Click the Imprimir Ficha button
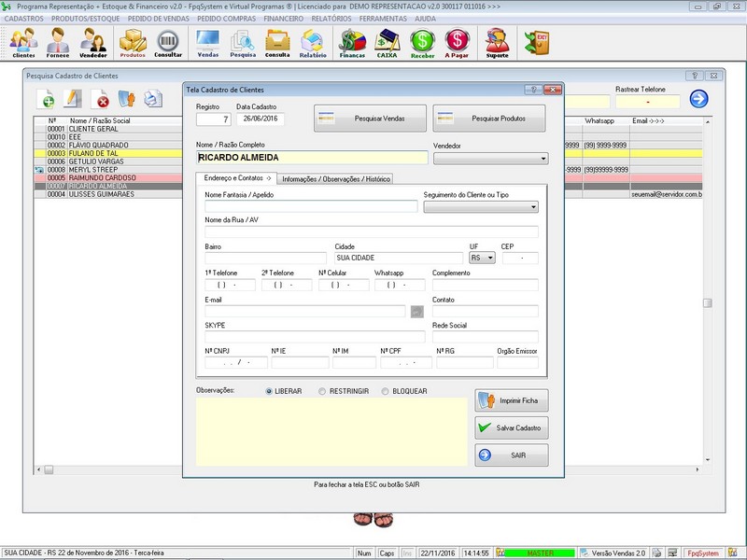Image resolution: width=747 pixels, height=560 pixels. (511, 400)
